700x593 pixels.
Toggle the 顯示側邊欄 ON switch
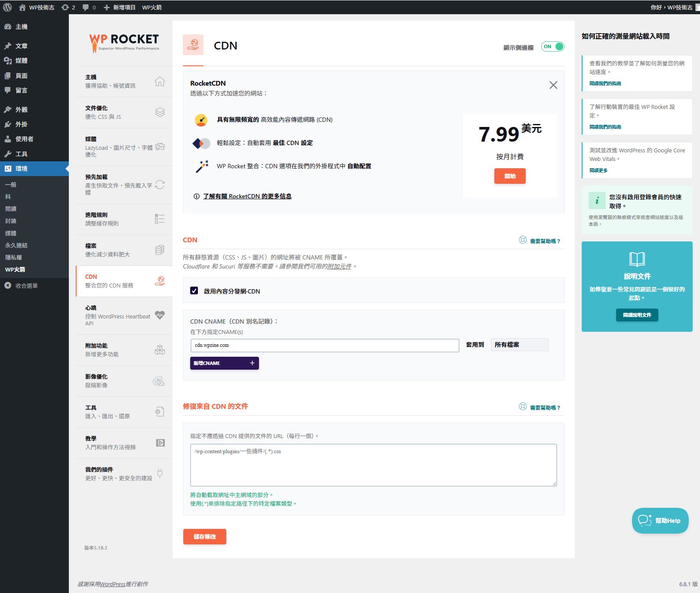click(x=552, y=46)
